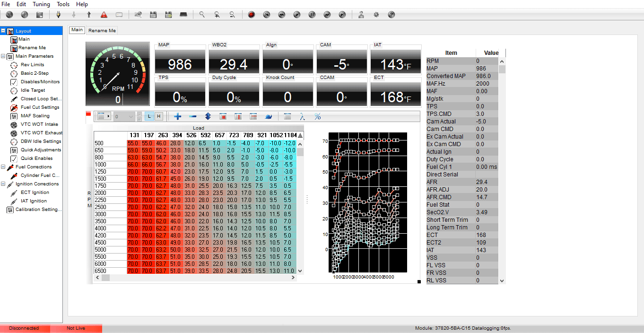Open IAT Ignition tree item

click(34, 201)
